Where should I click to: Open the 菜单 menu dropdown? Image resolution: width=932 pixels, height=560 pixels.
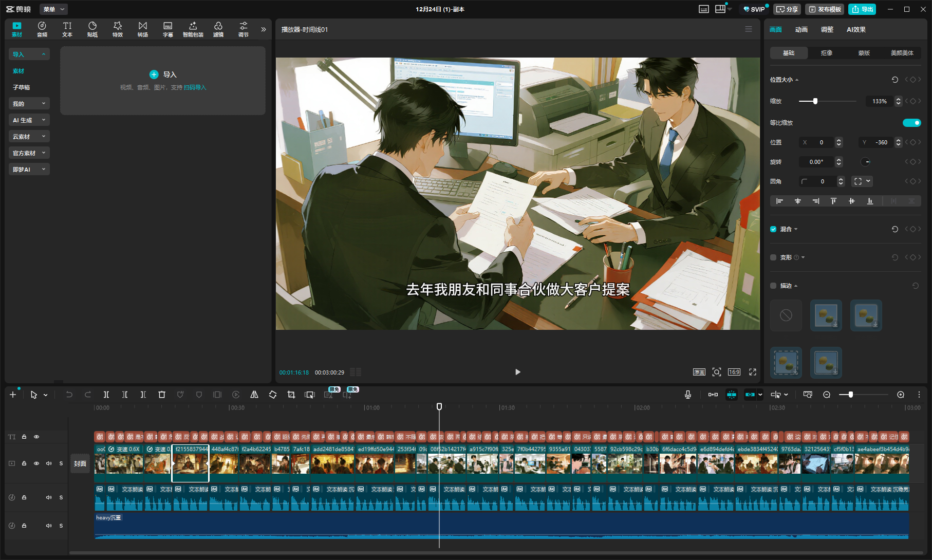pos(53,9)
